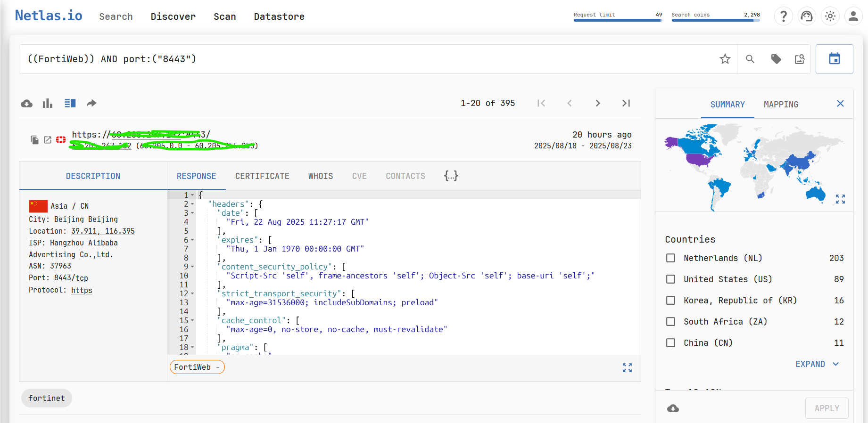Copy the host address icon
This screenshot has height=423, width=868.
34,140
